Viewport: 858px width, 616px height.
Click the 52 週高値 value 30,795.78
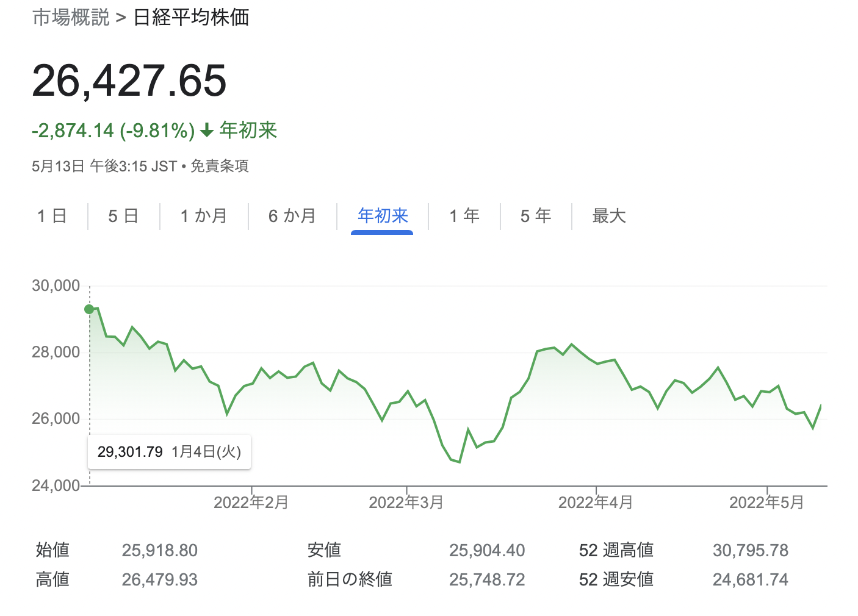[751, 551]
